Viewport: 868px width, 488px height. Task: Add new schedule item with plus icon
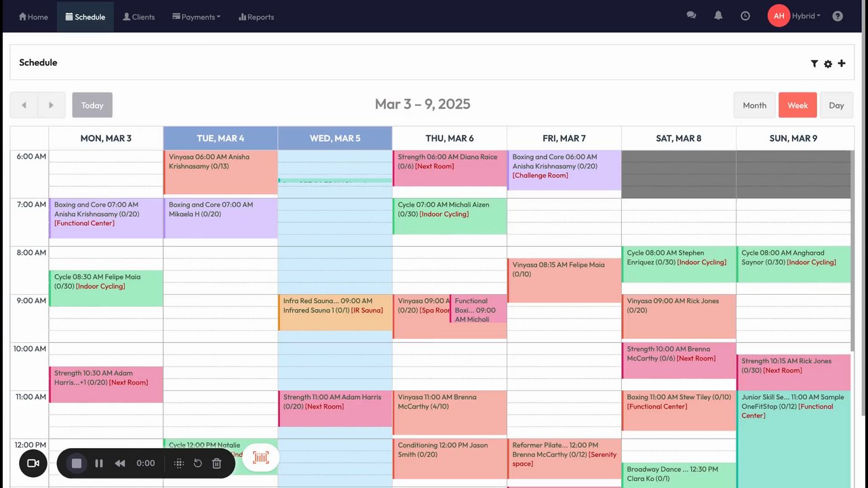tap(842, 63)
